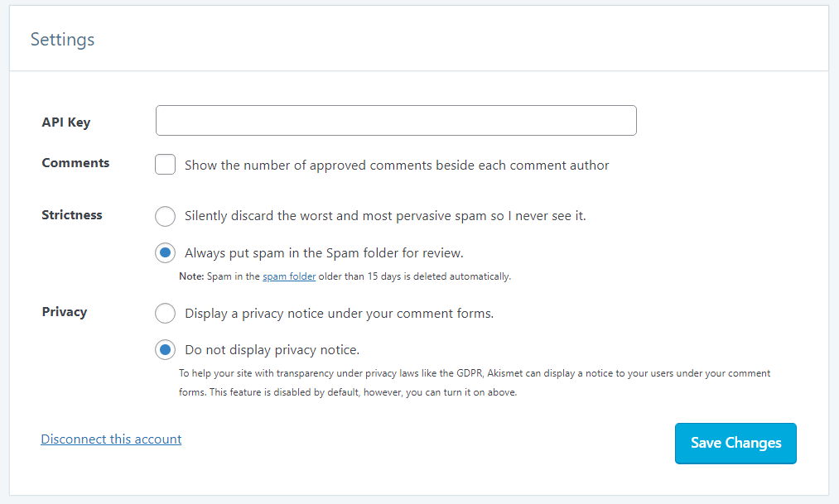Open the spam folder link
Screen dimensions: 839x504
(x=289, y=276)
